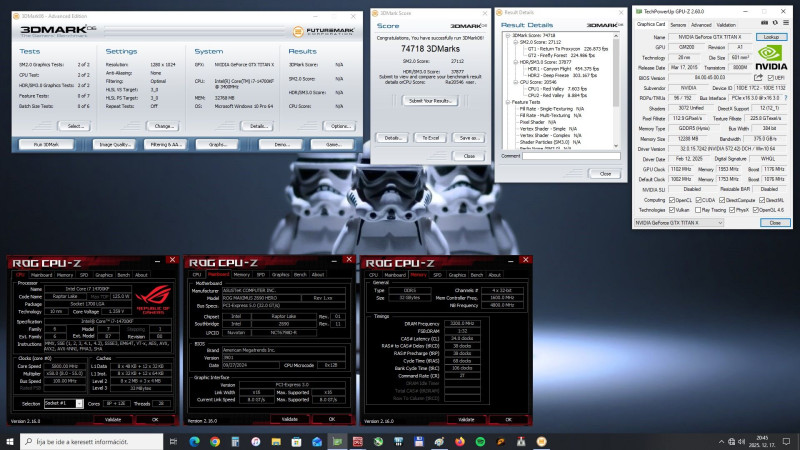Open Spotify from the taskbar
Screen dimensions: 800x450
(480, 441)
